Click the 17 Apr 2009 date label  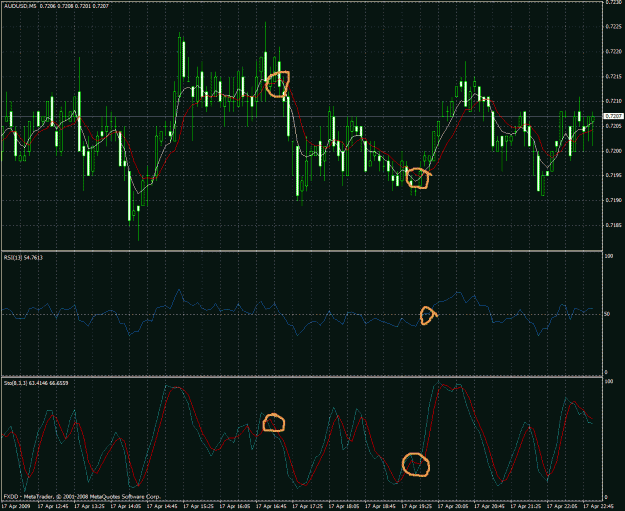[16, 507]
